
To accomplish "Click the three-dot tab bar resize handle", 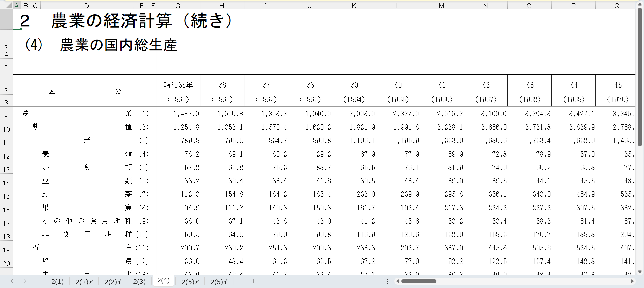I will (x=388, y=281).
